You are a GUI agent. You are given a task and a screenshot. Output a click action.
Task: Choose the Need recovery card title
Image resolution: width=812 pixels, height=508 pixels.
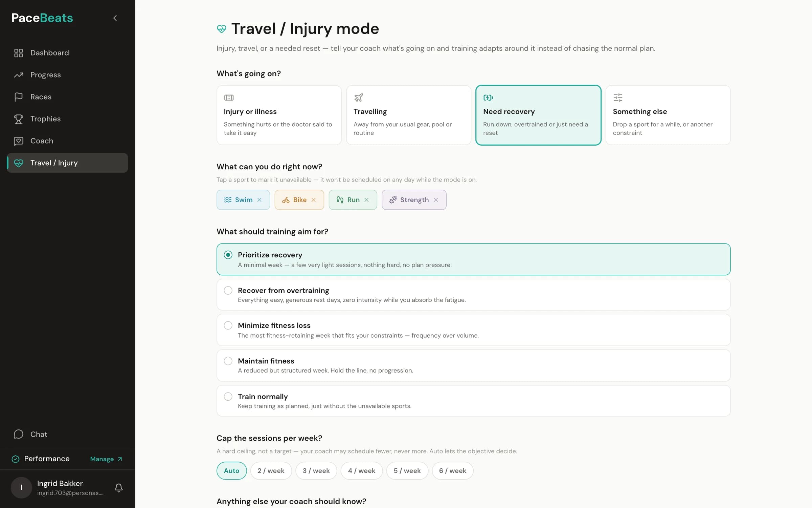[x=509, y=111]
